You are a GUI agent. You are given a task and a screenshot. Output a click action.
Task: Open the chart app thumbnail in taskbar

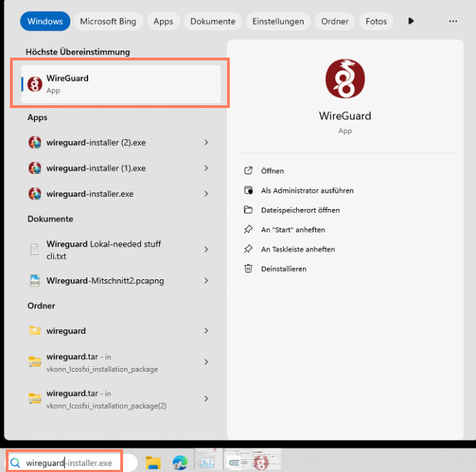point(208,460)
